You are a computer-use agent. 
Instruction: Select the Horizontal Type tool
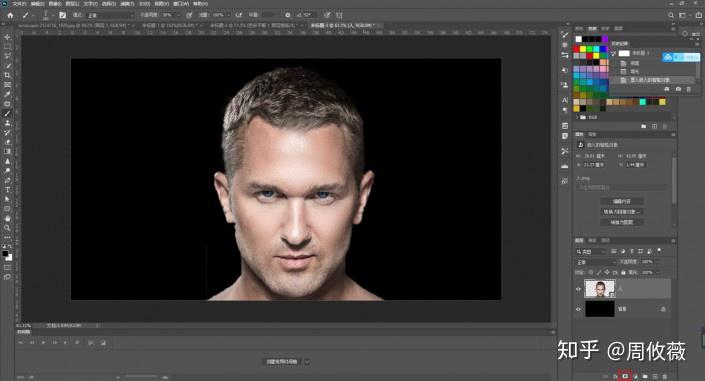click(7, 190)
